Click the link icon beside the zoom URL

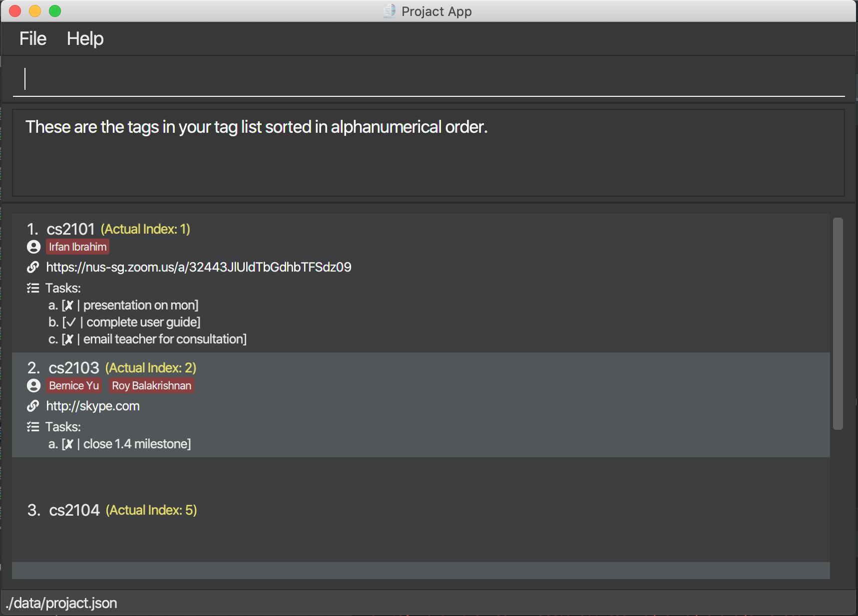[x=33, y=267]
